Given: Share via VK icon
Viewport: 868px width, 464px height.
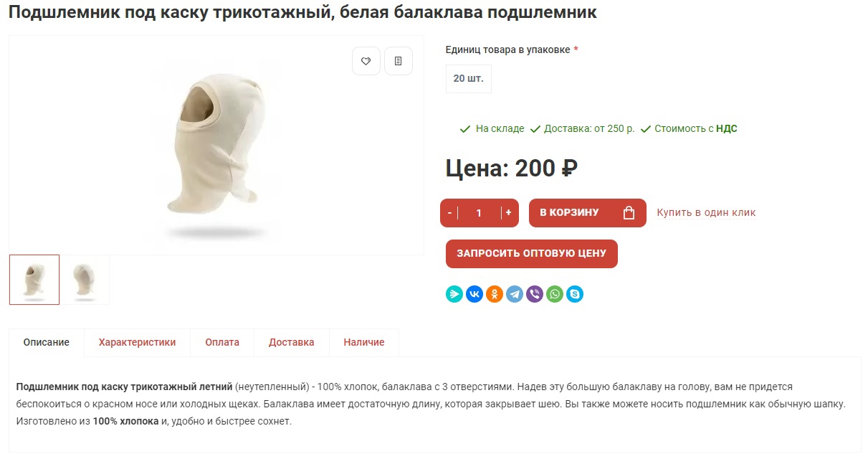Looking at the screenshot, I should pos(474,294).
